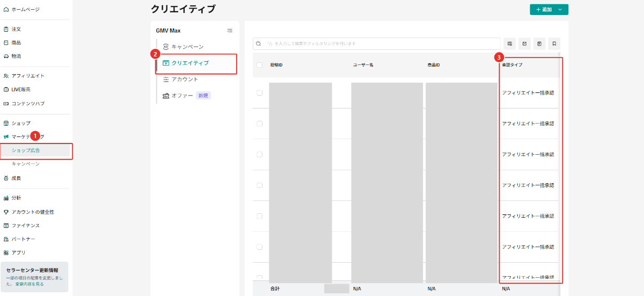
Task: Click the column settings icon above the table
Action: 509,44
